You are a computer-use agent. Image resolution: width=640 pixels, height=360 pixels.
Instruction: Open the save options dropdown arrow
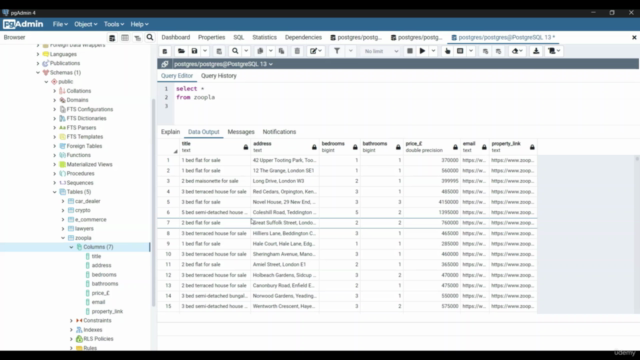[205, 51]
